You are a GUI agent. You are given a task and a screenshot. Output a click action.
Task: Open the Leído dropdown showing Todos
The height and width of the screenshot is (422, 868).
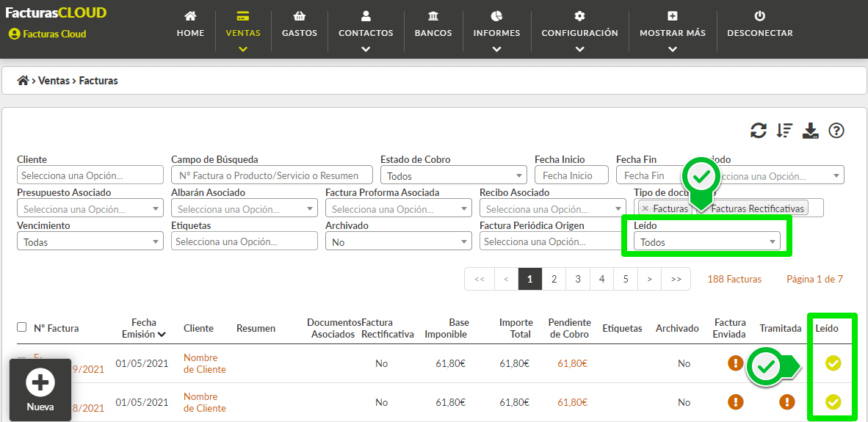point(707,241)
